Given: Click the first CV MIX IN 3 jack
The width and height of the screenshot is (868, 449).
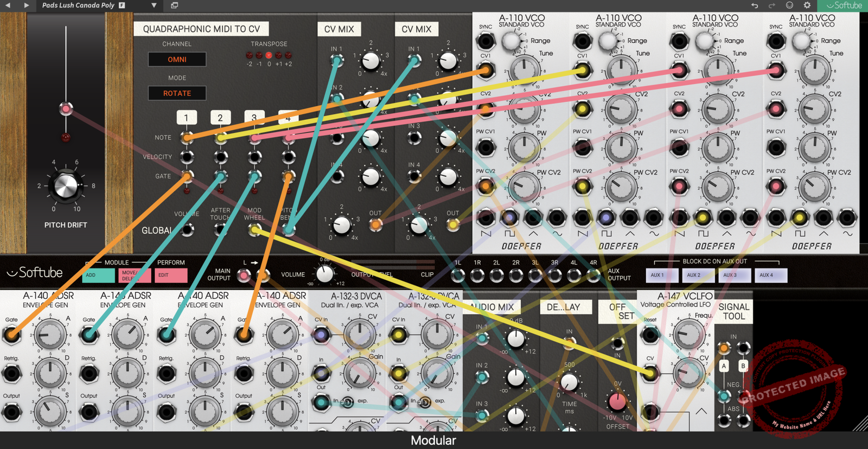Looking at the screenshot, I should pos(337,138).
